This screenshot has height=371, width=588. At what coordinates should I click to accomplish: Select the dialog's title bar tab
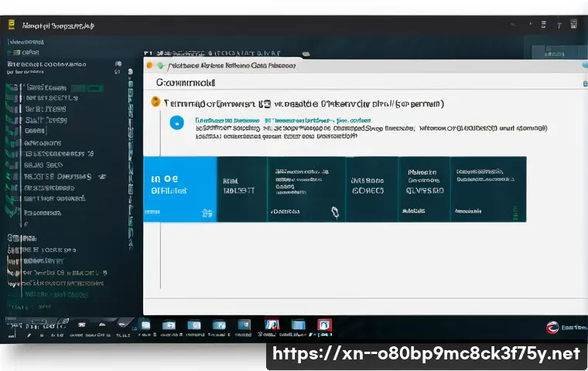[232, 67]
